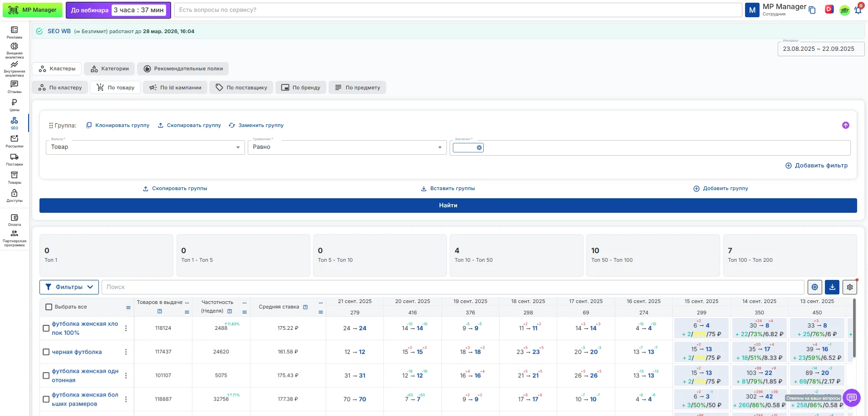Select the checkbox for футболка женская хлопок 100%
The image size is (868, 416).
click(45, 328)
